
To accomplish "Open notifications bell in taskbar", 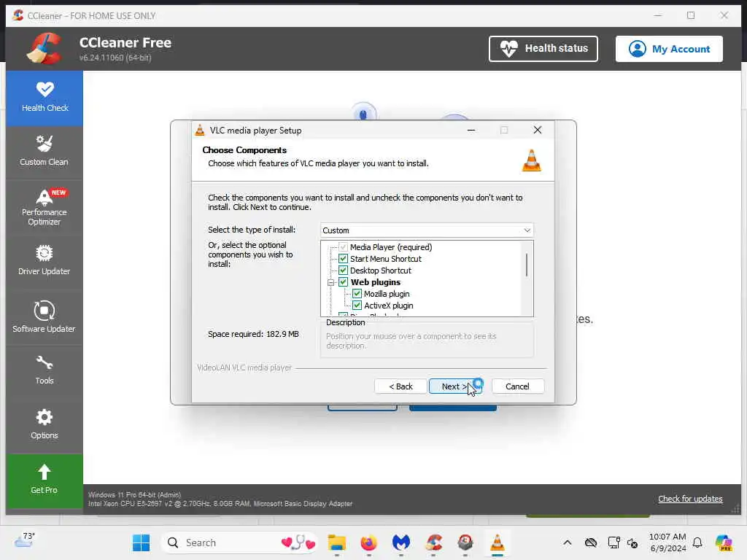I will (697, 542).
